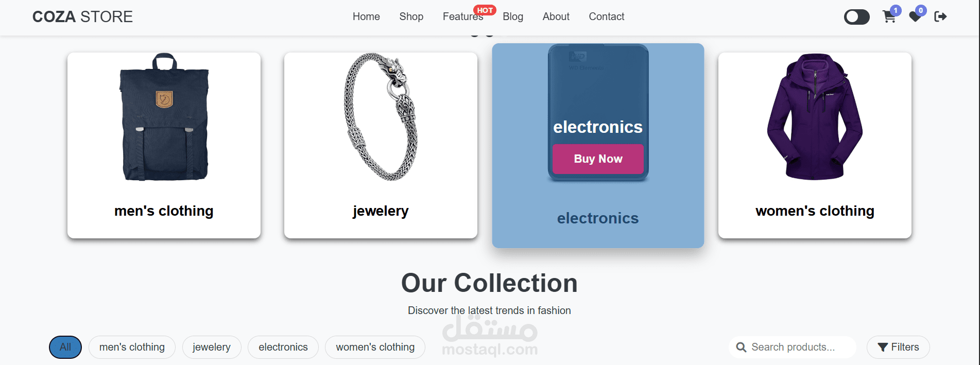
Task: Open the Blog nav link
Action: coord(513,16)
